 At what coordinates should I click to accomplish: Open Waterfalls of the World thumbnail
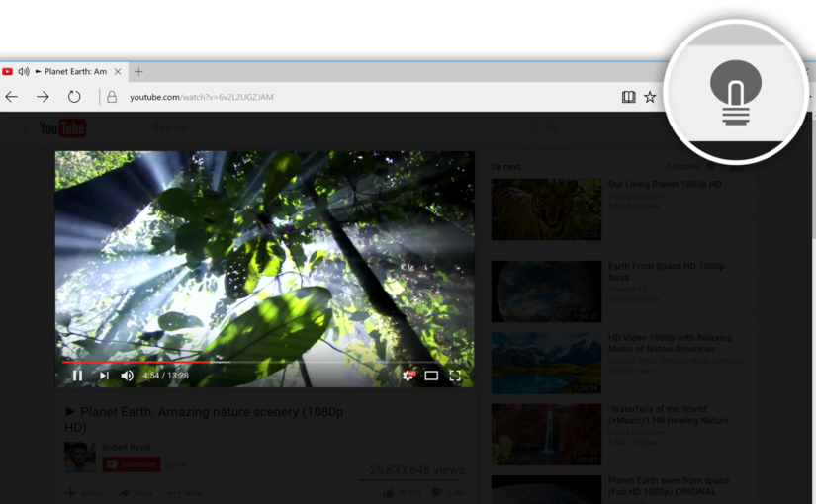[x=546, y=434]
